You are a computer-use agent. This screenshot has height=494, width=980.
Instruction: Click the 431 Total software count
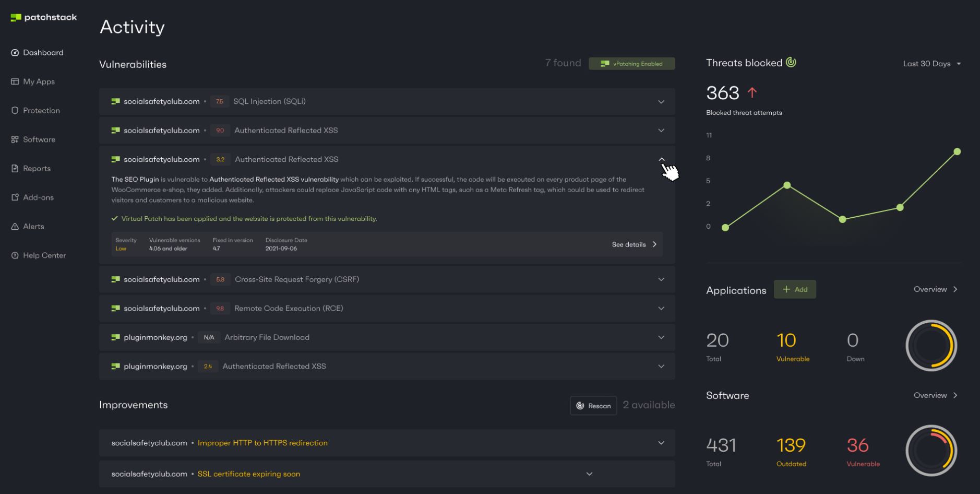[721, 445]
